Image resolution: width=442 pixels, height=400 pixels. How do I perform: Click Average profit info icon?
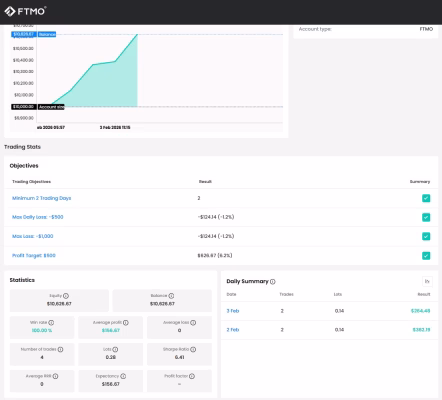(126, 323)
